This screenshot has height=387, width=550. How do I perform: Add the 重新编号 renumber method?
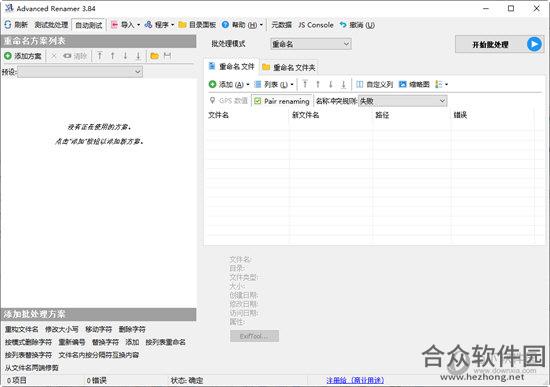(72, 342)
